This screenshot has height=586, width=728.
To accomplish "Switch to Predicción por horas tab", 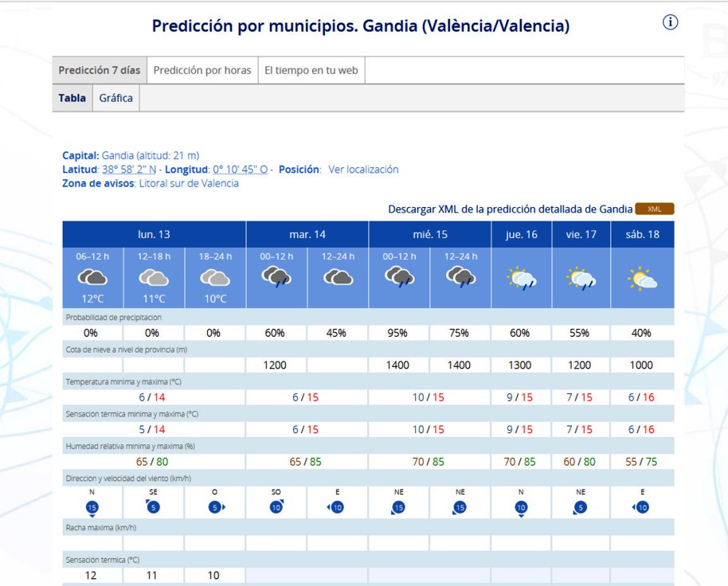I will click(x=202, y=70).
